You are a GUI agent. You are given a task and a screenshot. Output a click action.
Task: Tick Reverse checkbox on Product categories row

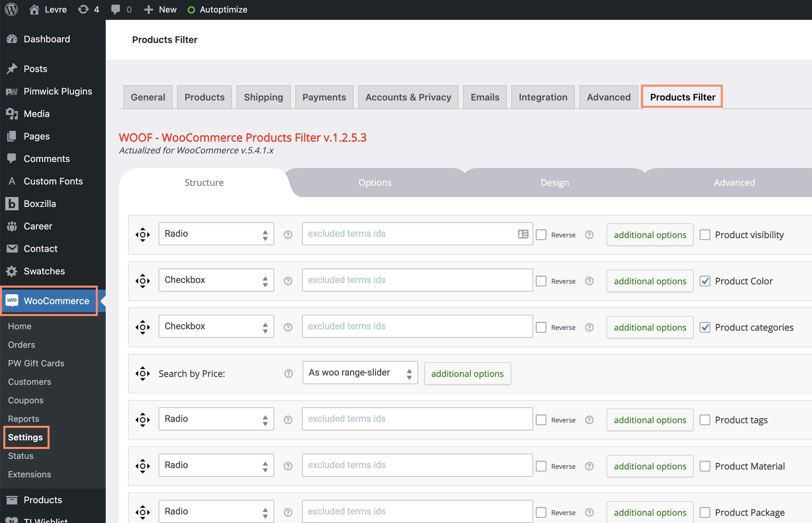click(x=541, y=327)
